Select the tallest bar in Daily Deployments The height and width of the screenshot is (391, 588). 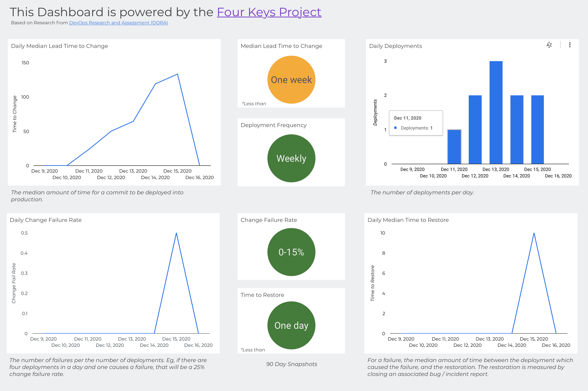pos(496,112)
